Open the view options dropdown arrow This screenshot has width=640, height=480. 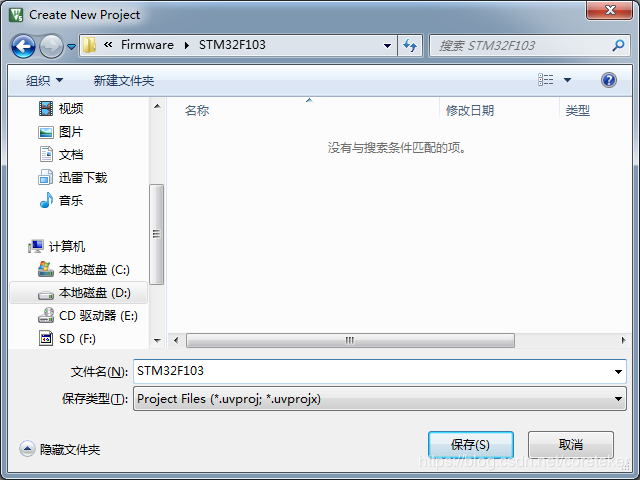click(567, 80)
